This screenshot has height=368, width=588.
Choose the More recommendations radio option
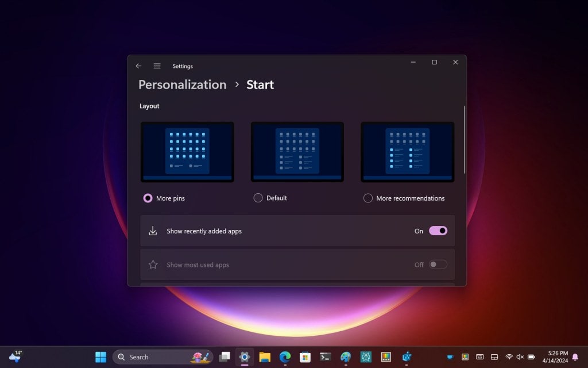click(x=368, y=198)
